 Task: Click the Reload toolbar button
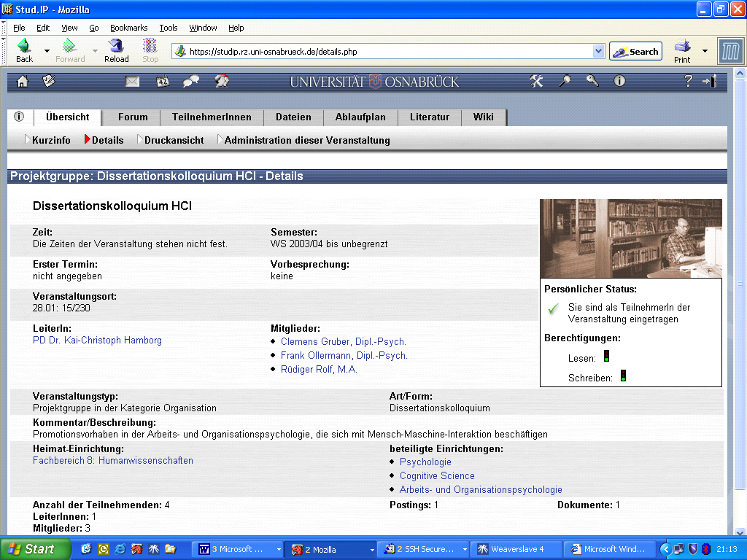pos(116,51)
